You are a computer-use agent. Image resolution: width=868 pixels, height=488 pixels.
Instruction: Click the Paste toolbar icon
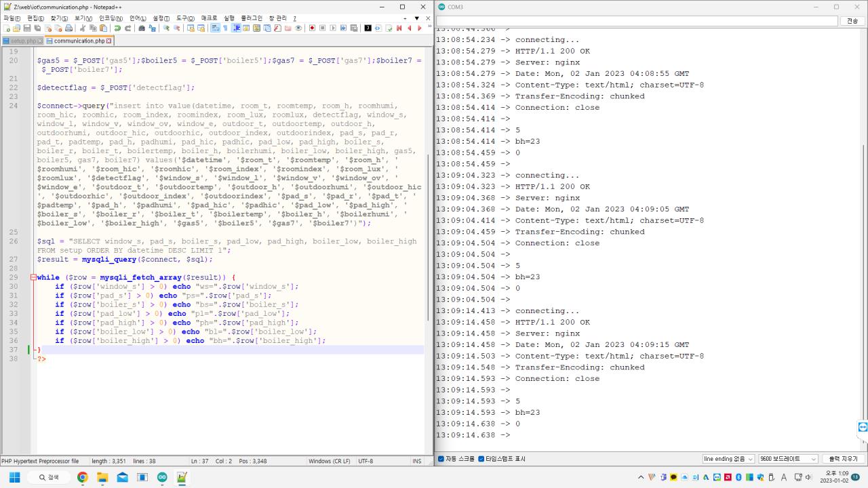coord(103,28)
